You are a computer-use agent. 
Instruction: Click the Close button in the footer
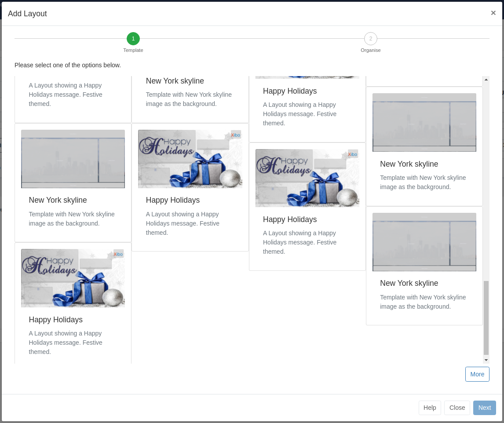[x=457, y=408]
